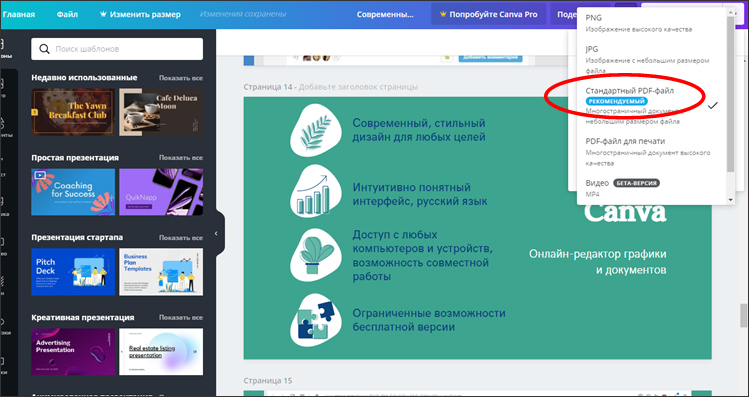Show all Недавно использованные templates
The width and height of the screenshot is (749, 397).
click(x=181, y=78)
